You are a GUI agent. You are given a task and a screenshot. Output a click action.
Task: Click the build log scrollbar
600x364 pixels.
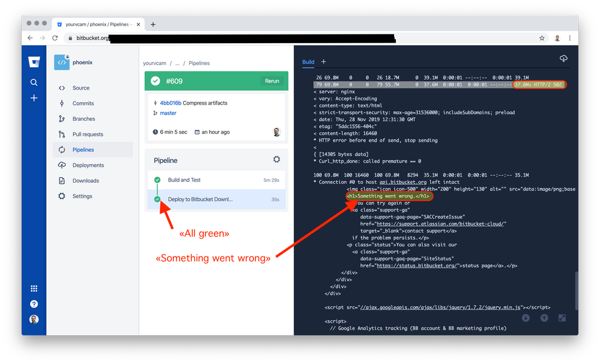(576, 291)
